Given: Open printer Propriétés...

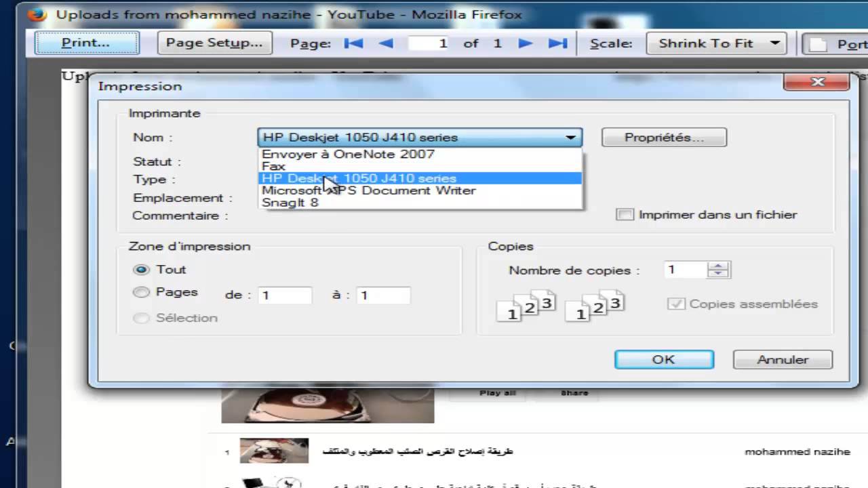Looking at the screenshot, I should click(x=664, y=138).
